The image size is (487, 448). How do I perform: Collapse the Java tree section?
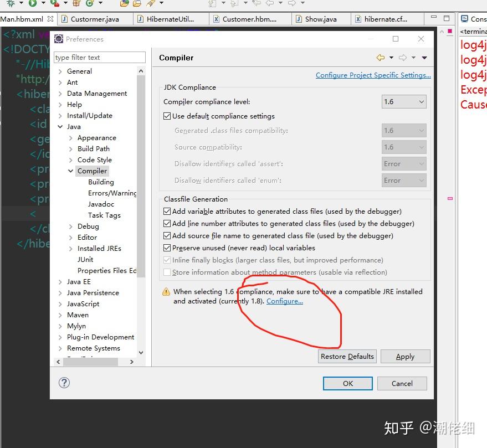tap(60, 126)
